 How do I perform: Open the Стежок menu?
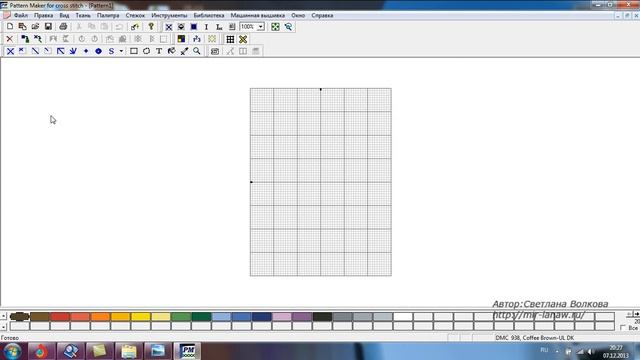pos(135,16)
